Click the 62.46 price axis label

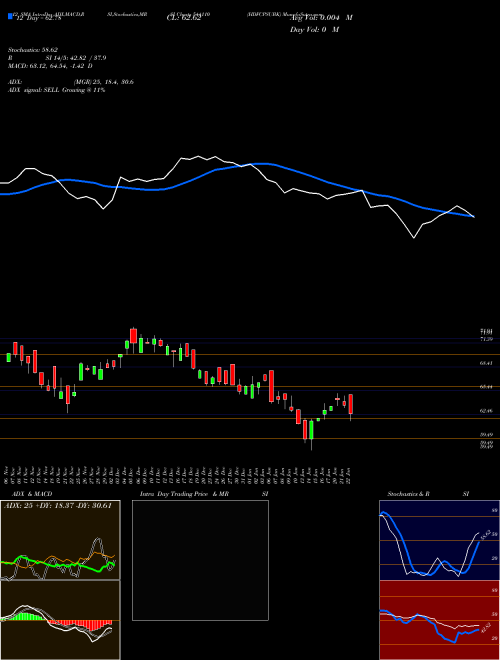(487, 410)
